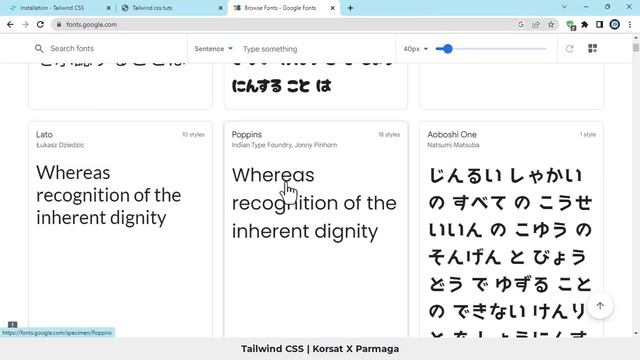Screen dimensions: 640x360
Task: Bookmark page with the star icon
Action: (x=551, y=24)
